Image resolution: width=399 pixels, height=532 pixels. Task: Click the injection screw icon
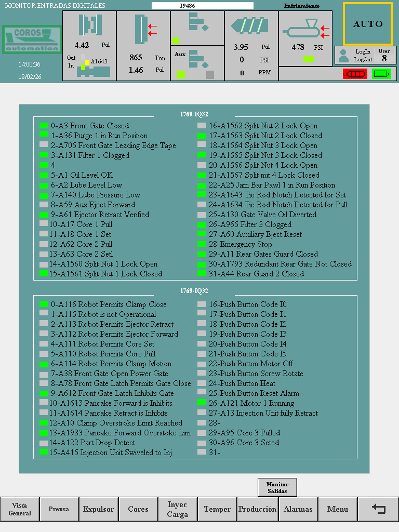point(251,27)
